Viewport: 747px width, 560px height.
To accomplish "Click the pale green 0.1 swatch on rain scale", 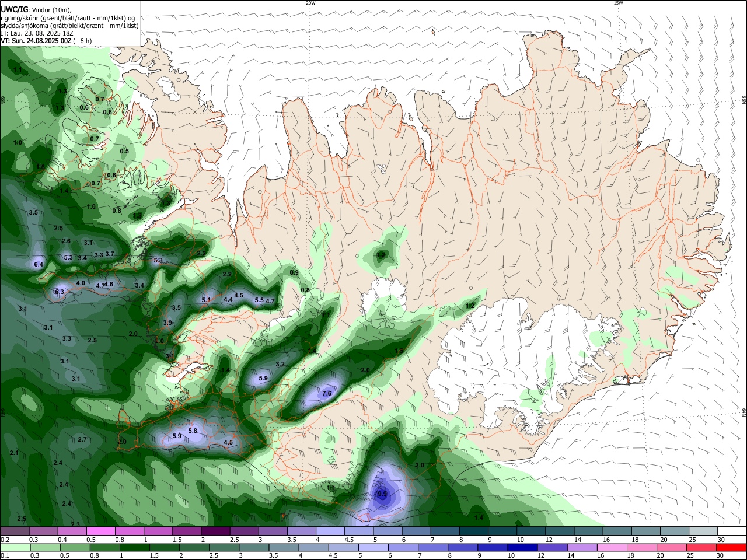I will pyautogui.click(x=15, y=548).
